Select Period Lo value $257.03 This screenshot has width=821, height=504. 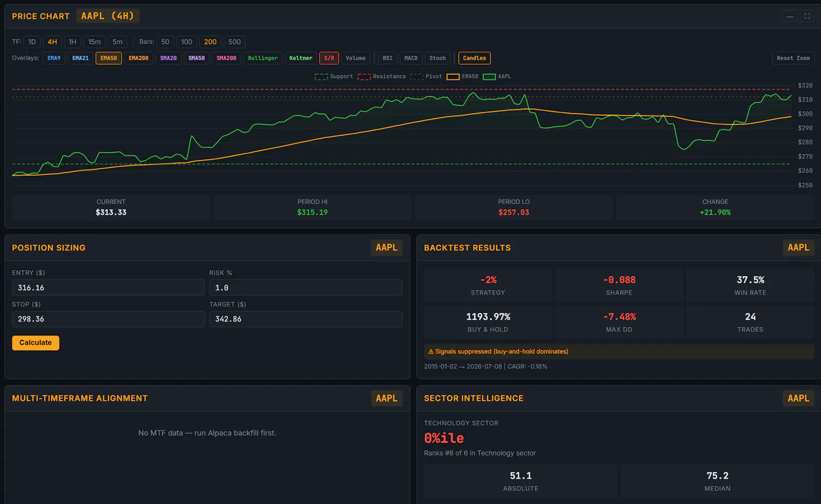tap(514, 212)
